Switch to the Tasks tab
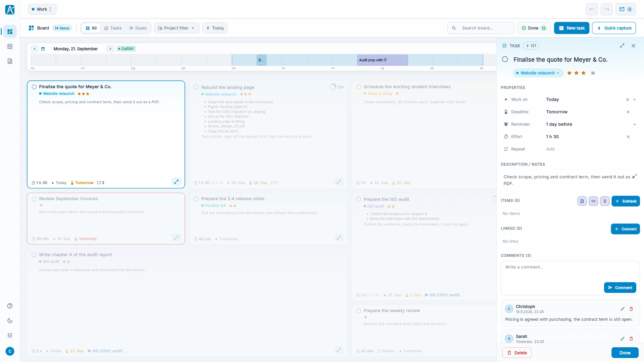This screenshot has height=362, width=644. pos(113,28)
